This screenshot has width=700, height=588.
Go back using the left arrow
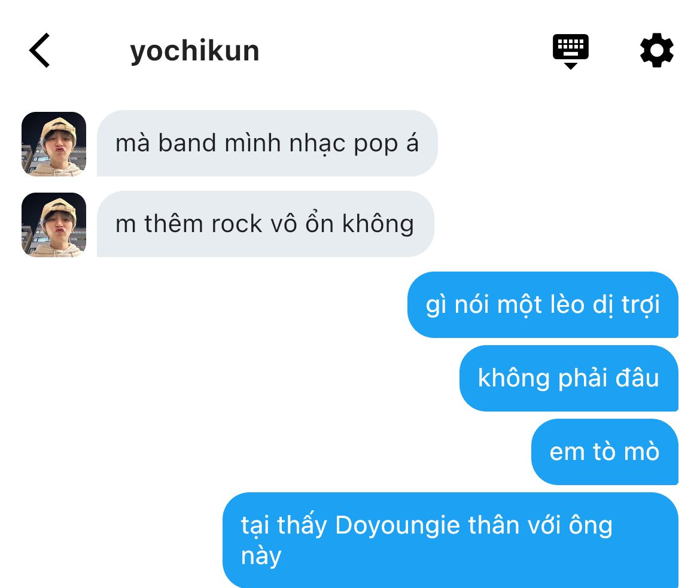point(39,50)
